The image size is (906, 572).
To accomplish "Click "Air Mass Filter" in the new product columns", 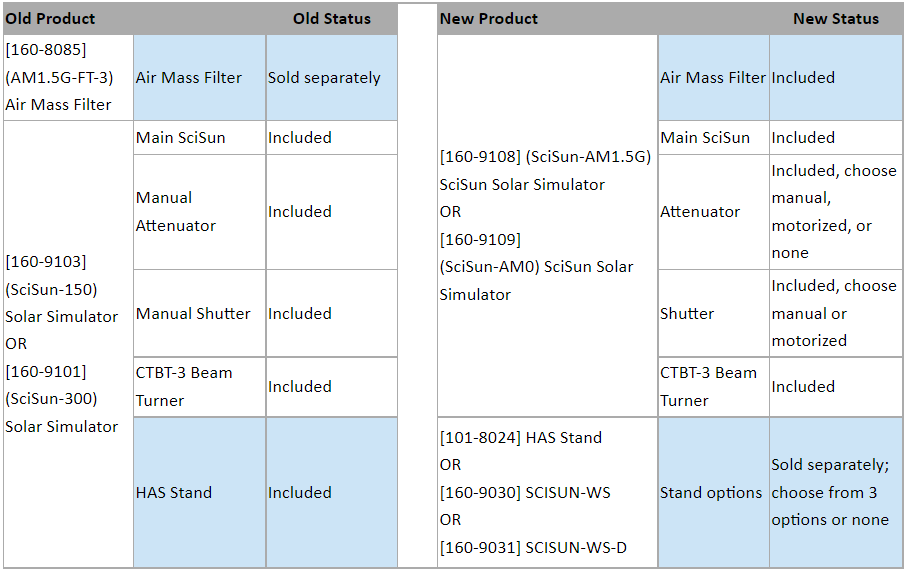I will (713, 77).
